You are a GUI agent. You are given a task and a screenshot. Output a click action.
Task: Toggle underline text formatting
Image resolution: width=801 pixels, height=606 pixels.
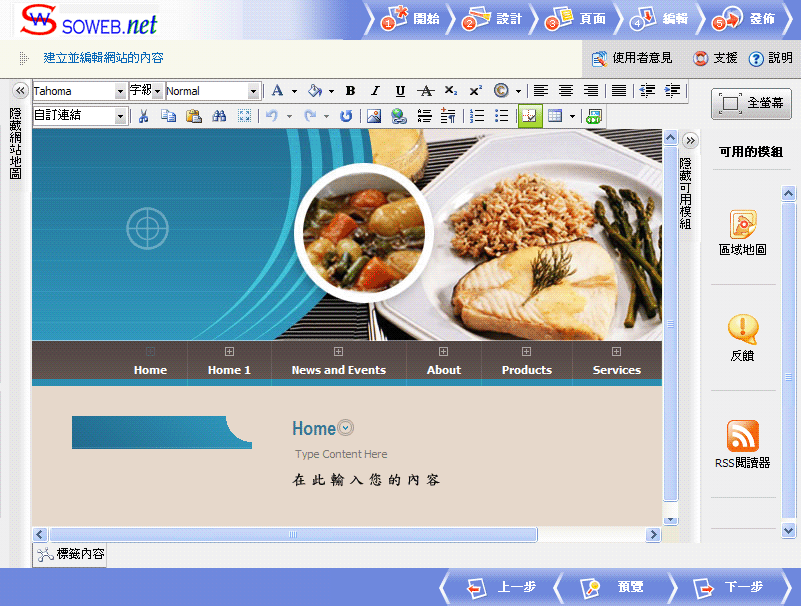pyautogui.click(x=400, y=91)
